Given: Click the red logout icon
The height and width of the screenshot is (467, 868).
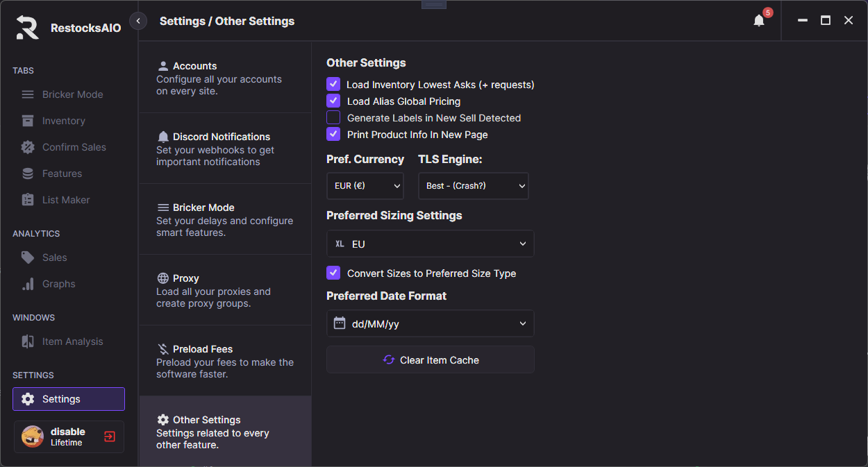Looking at the screenshot, I should pyautogui.click(x=110, y=436).
